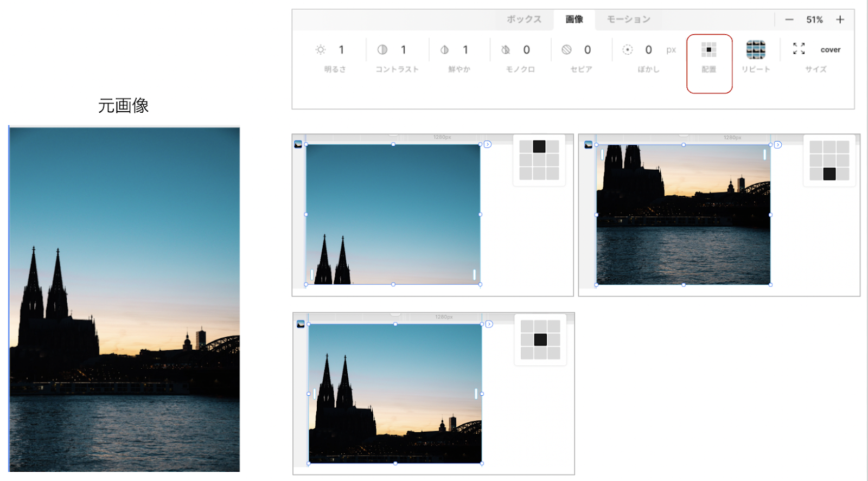
Task: Select the bottom-aligned river image example
Action: coord(684,215)
